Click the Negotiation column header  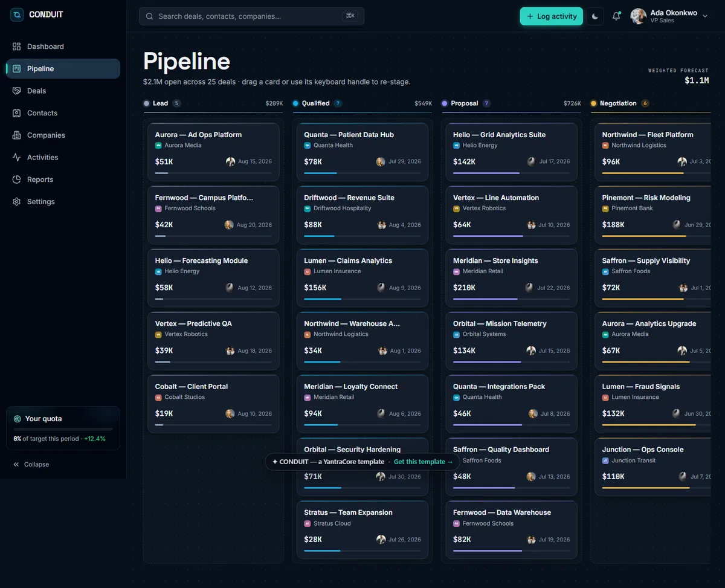tap(650, 103)
